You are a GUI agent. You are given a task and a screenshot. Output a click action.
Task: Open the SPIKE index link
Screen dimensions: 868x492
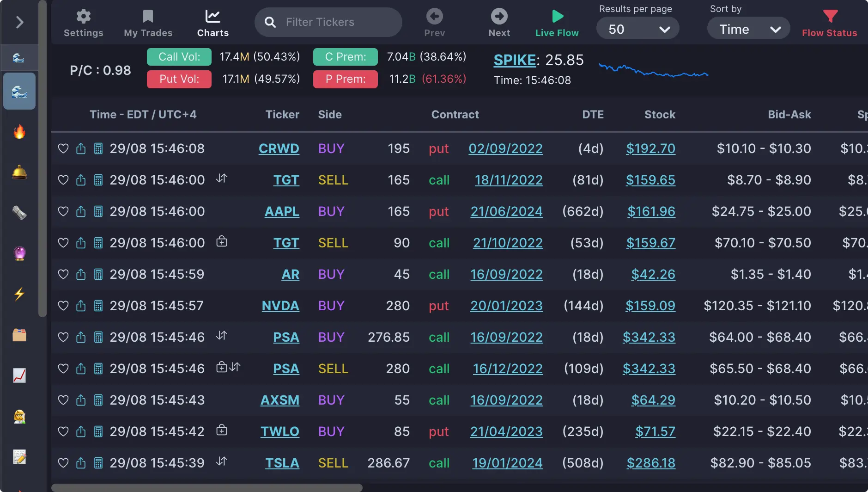tap(515, 60)
